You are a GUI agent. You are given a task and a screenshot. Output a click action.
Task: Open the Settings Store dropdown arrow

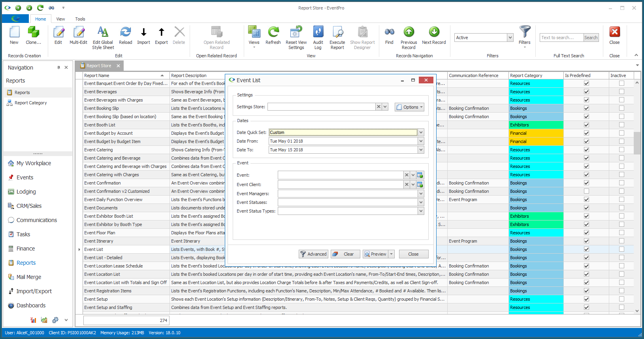pos(385,107)
